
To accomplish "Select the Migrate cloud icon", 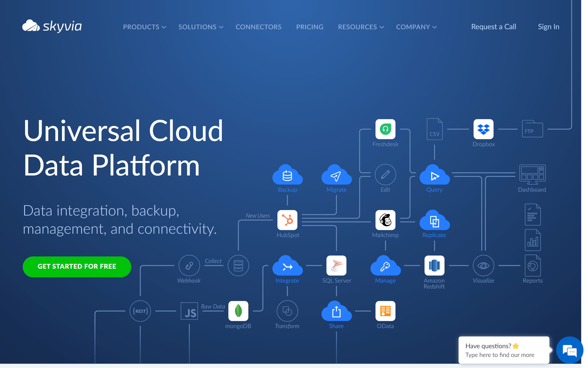I will pos(336,175).
